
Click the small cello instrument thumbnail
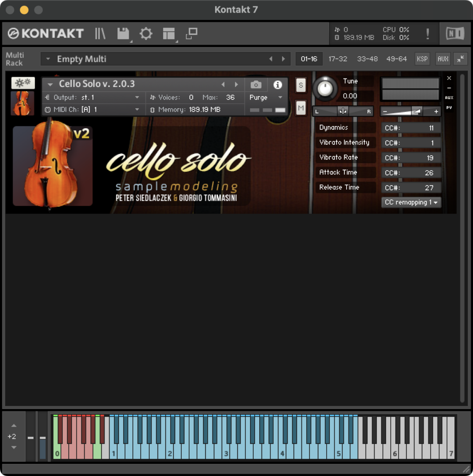pyautogui.click(x=22, y=103)
